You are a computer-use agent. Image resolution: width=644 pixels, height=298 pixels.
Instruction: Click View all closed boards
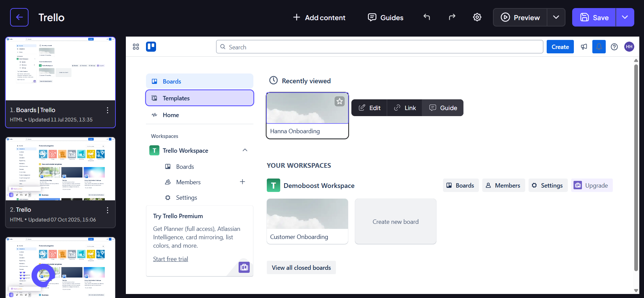click(x=301, y=267)
